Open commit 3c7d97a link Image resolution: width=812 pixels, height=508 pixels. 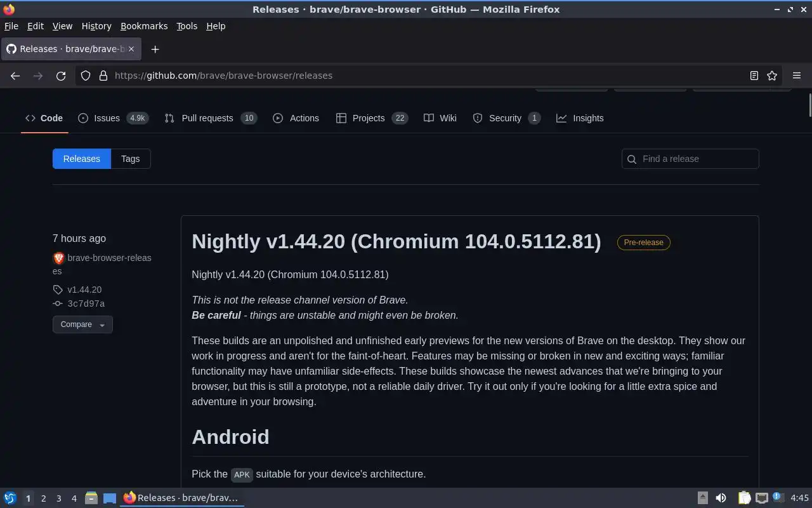86,304
